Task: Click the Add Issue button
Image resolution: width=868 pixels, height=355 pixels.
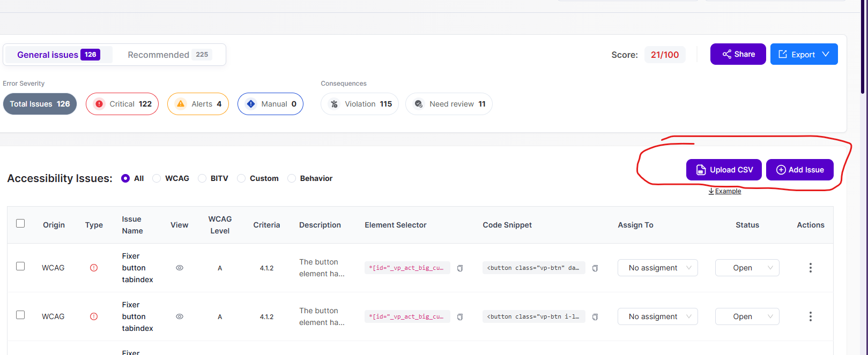Action: (800, 170)
